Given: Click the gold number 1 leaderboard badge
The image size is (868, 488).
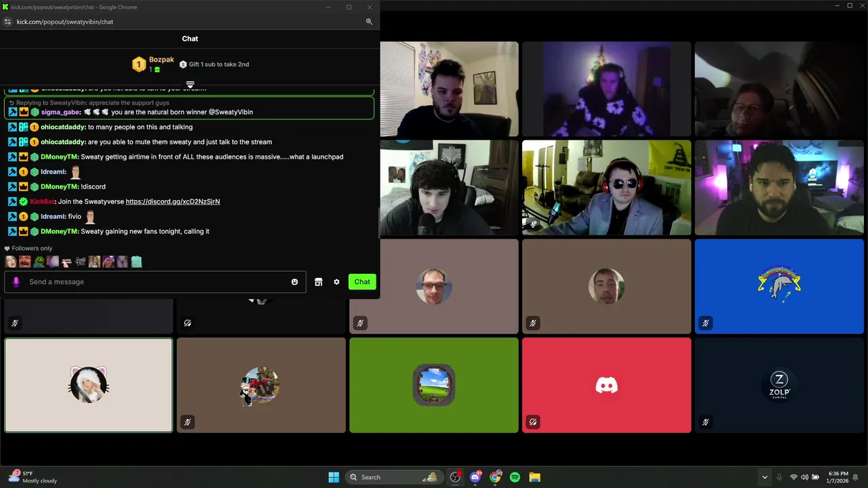Looking at the screenshot, I should pyautogui.click(x=139, y=64).
